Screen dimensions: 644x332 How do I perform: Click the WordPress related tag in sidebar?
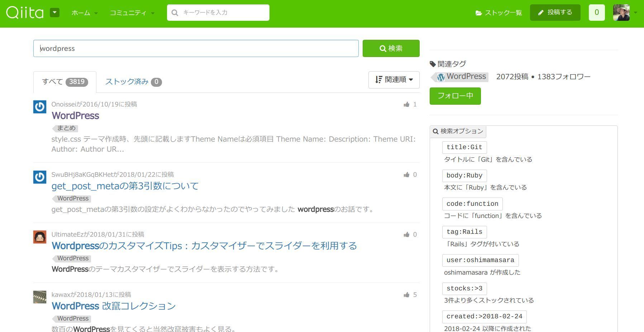[460, 77]
